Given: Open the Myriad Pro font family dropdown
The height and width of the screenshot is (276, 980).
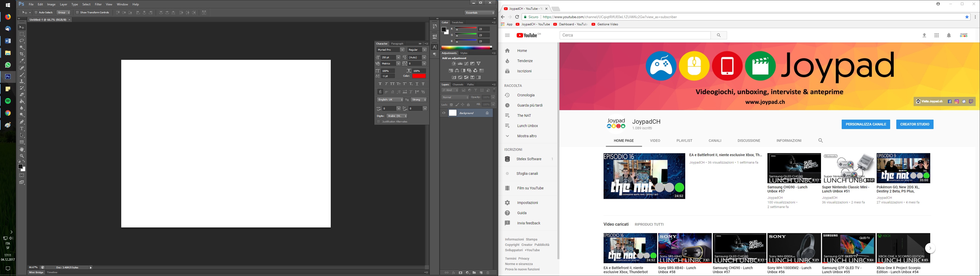Looking at the screenshot, I should click(x=402, y=50).
